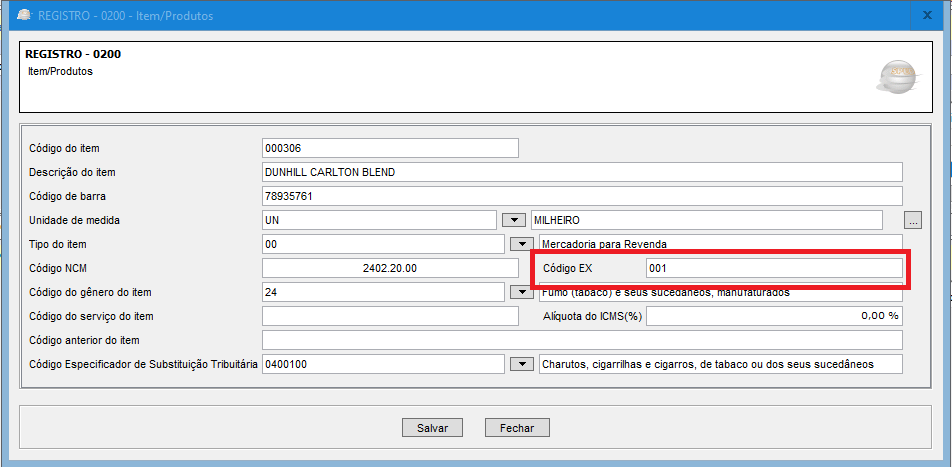The width and height of the screenshot is (952, 467).
Task: Open the Unidade de medida dropdown
Action: (513, 220)
